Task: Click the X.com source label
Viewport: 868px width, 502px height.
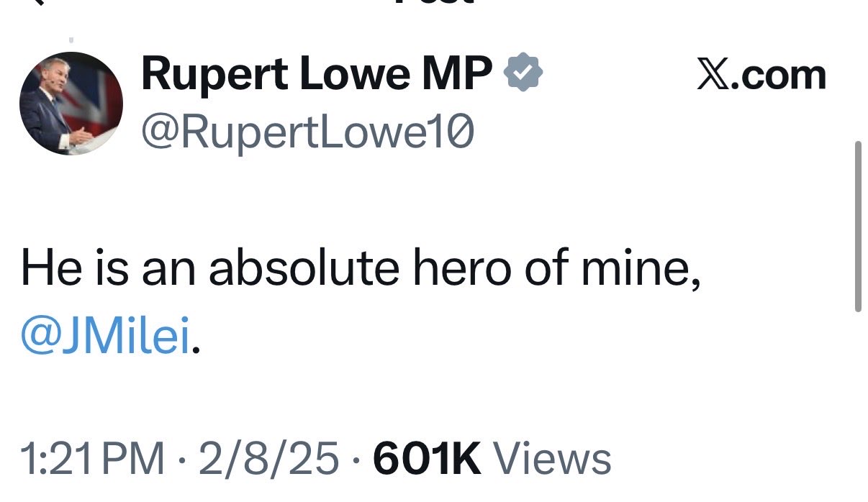Action: (x=761, y=76)
